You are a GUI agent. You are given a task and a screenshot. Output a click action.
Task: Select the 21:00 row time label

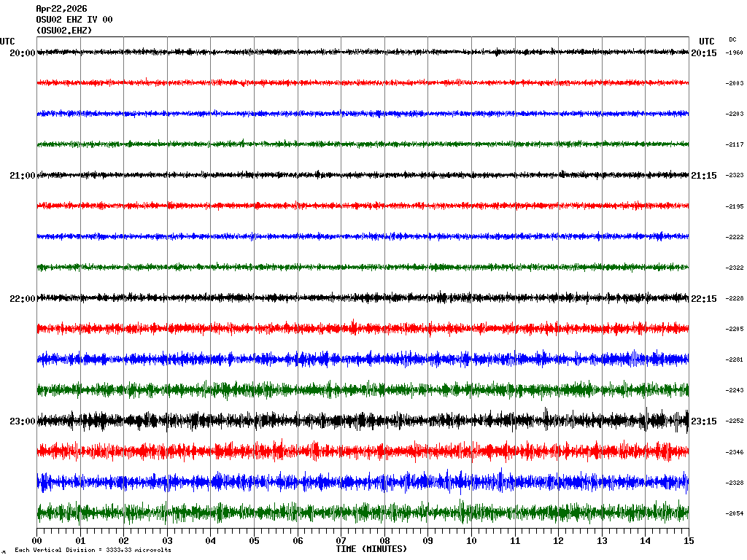pyautogui.click(x=22, y=176)
